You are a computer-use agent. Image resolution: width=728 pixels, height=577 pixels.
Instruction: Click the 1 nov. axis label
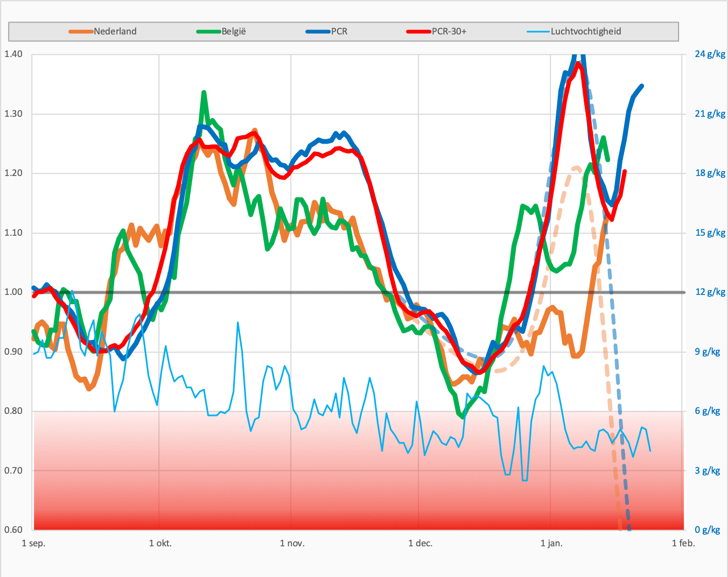(292, 543)
